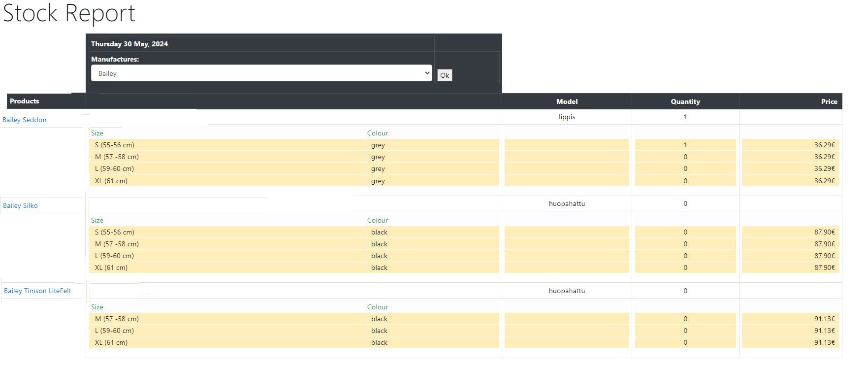Click M (57 -58 cm) size in grey row
The width and height of the screenshot is (868, 367).
(117, 157)
